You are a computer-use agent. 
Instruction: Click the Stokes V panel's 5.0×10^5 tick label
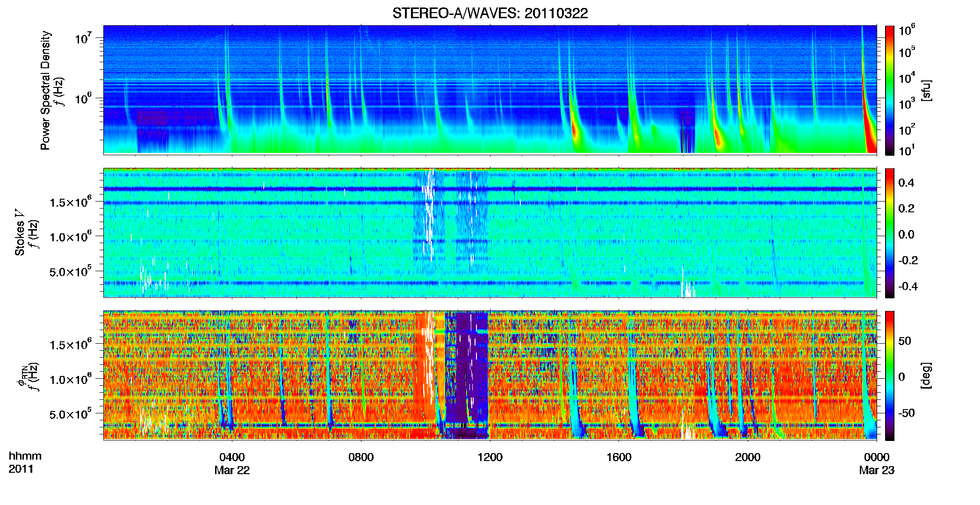coord(71,272)
